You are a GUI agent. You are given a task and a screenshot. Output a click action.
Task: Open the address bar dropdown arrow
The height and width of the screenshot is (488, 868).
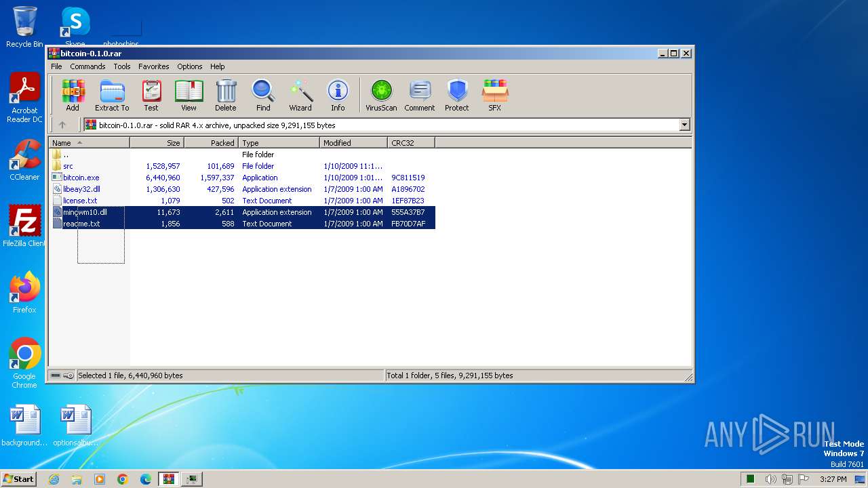tap(684, 125)
